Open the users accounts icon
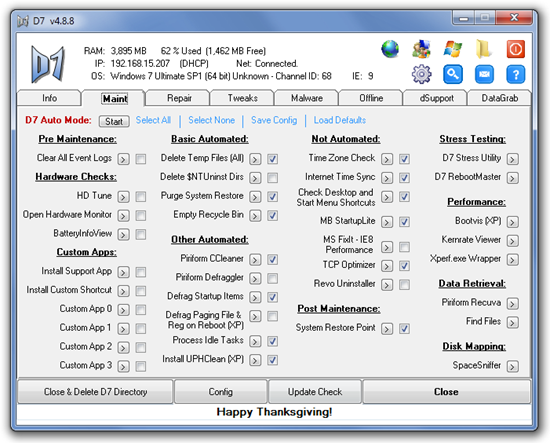The width and height of the screenshot is (550, 443). pos(421,49)
